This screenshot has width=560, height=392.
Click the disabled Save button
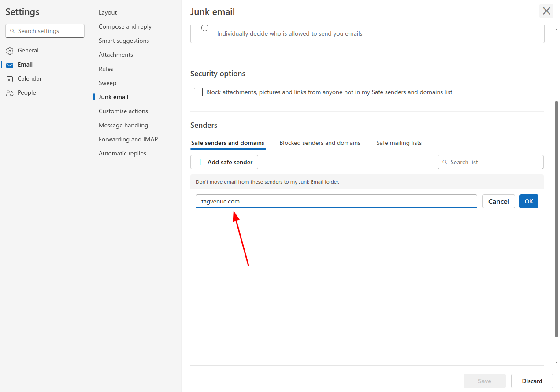(485, 381)
